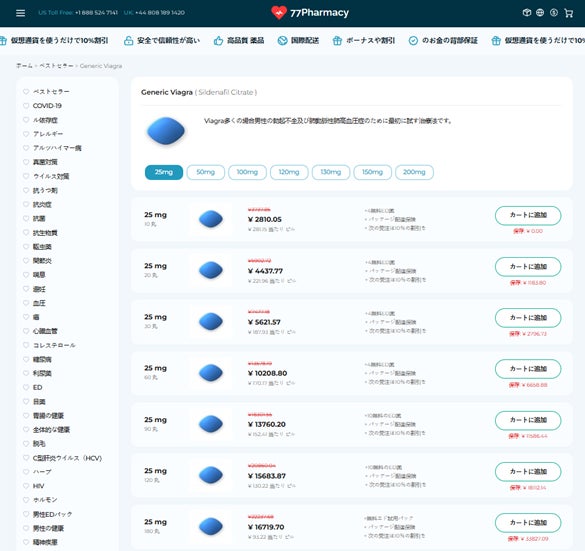Add the ¥ 13760.20 package to cart
Screen dimensions: 585x551
click(x=528, y=420)
